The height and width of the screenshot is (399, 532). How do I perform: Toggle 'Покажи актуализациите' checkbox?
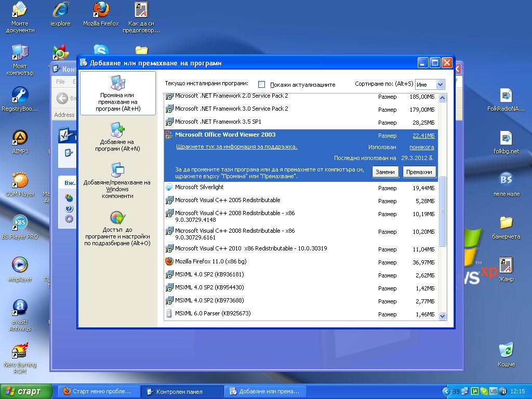coord(262,85)
